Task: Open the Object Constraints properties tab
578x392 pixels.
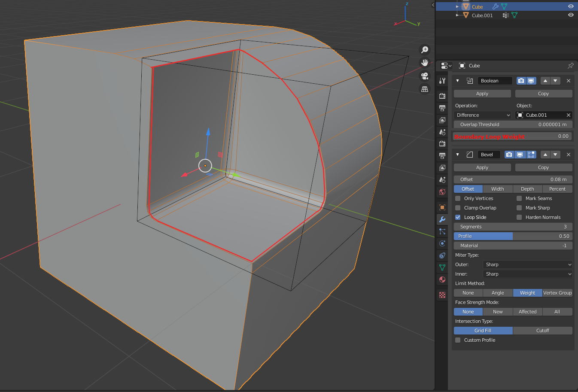Action: (x=442, y=255)
